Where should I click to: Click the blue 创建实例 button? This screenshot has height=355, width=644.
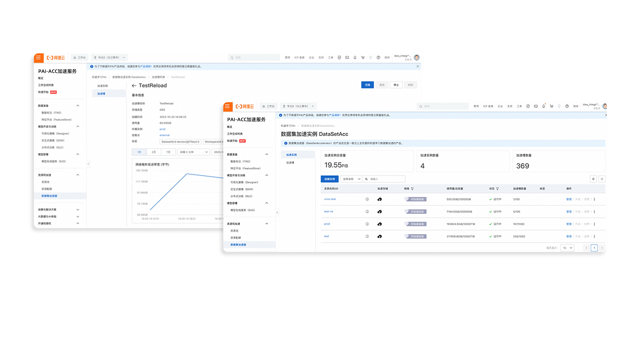(x=329, y=179)
